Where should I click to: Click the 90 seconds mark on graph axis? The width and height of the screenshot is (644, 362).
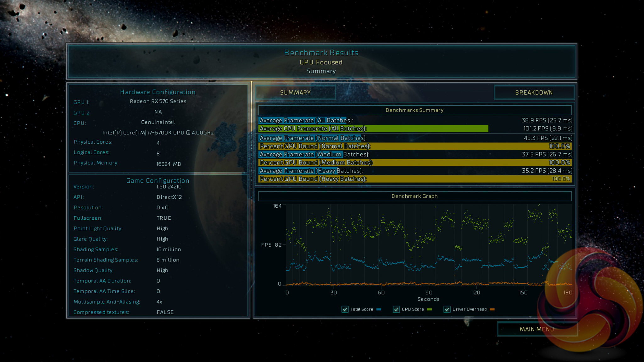[x=429, y=293]
